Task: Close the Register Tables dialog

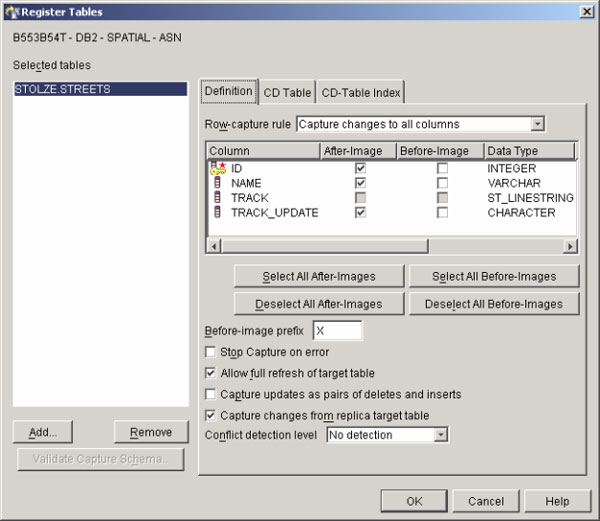Action: 586,11
